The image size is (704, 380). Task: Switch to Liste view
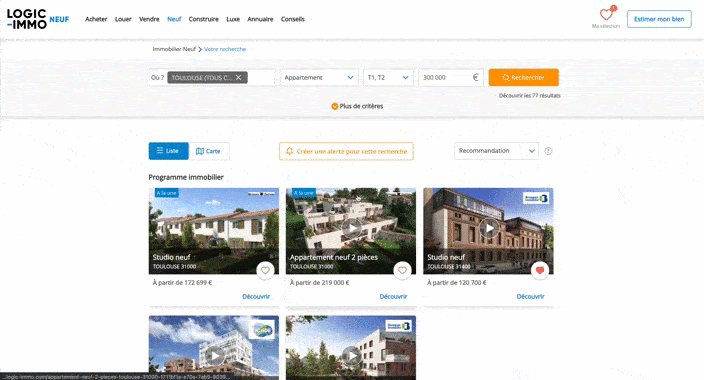pos(168,151)
